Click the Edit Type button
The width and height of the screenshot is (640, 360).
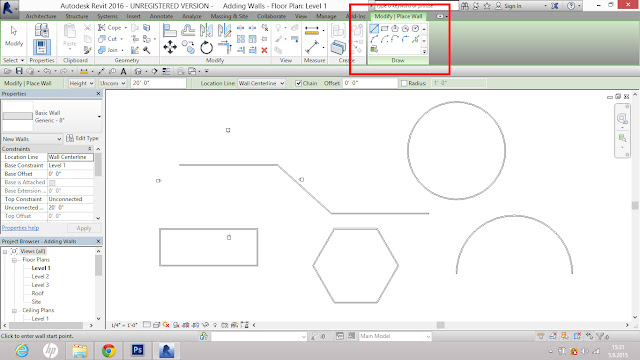82,138
